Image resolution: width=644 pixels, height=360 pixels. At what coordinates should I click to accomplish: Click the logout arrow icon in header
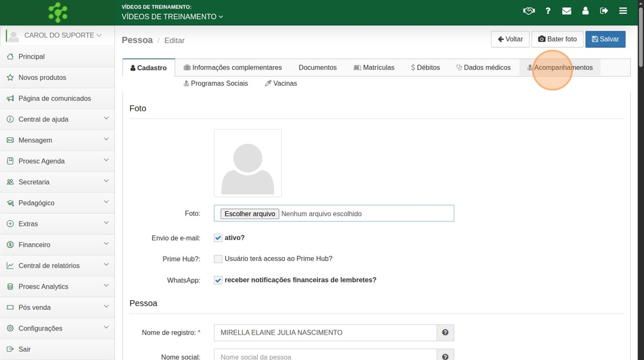tap(604, 11)
